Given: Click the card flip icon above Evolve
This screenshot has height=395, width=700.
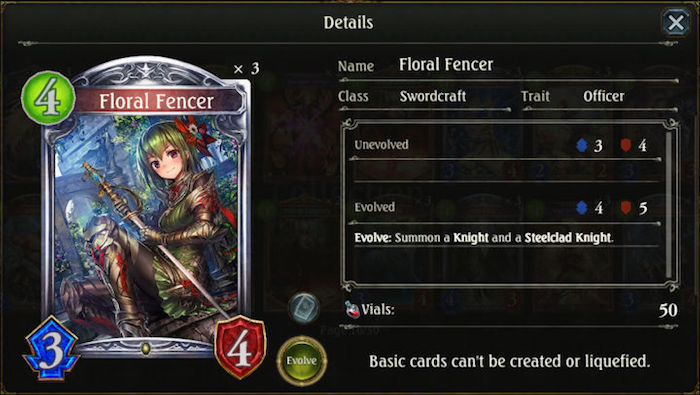Looking at the screenshot, I should click(304, 308).
